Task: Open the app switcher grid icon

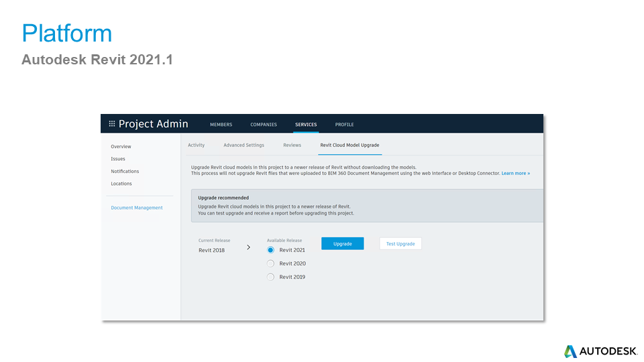Action: pos(112,123)
